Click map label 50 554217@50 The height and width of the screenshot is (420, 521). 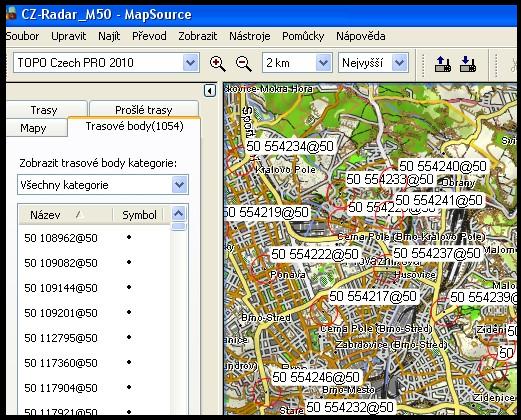(373, 296)
